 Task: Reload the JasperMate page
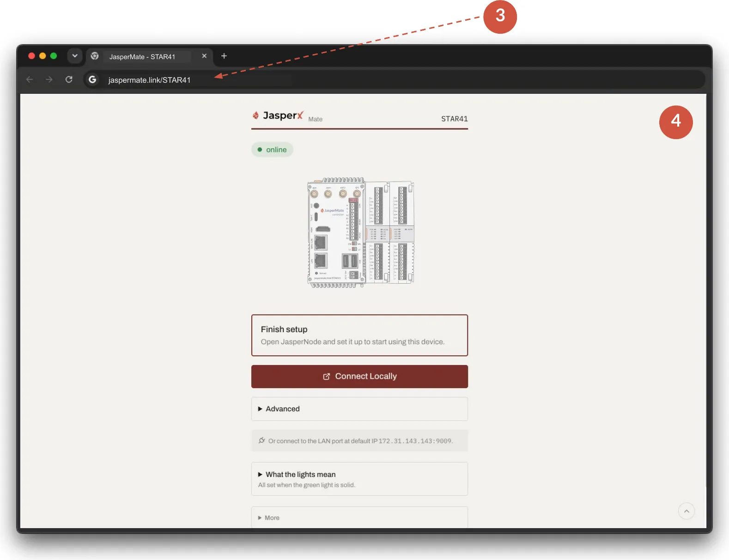[69, 79]
